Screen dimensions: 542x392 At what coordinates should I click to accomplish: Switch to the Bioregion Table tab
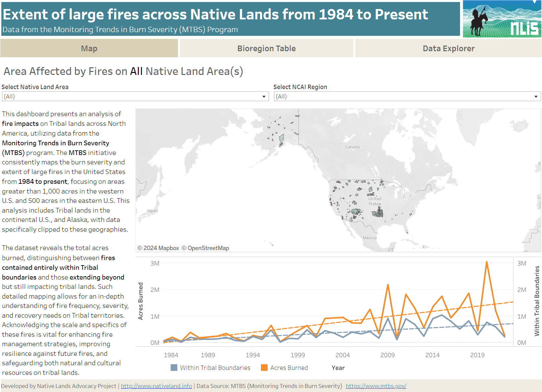point(266,48)
